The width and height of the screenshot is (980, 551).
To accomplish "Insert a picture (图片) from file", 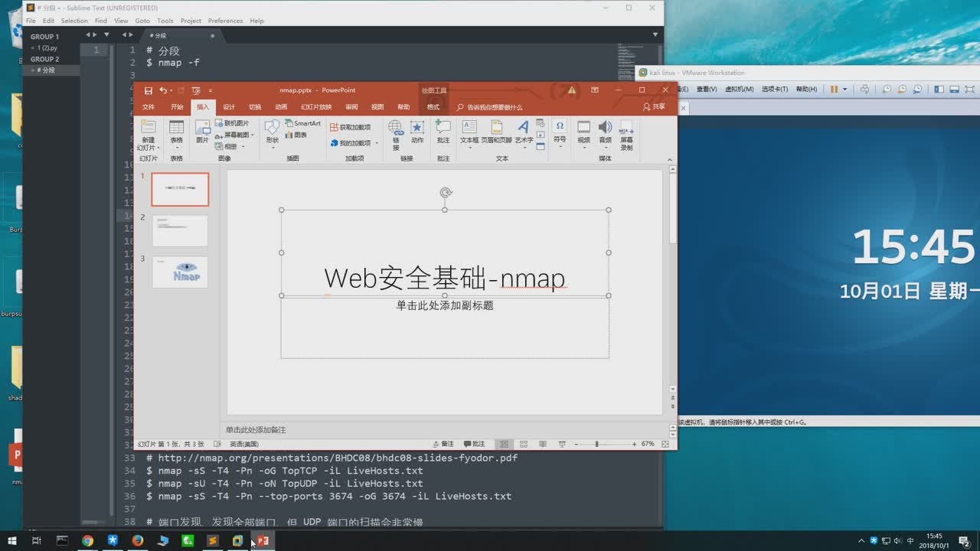I will click(202, 132).
